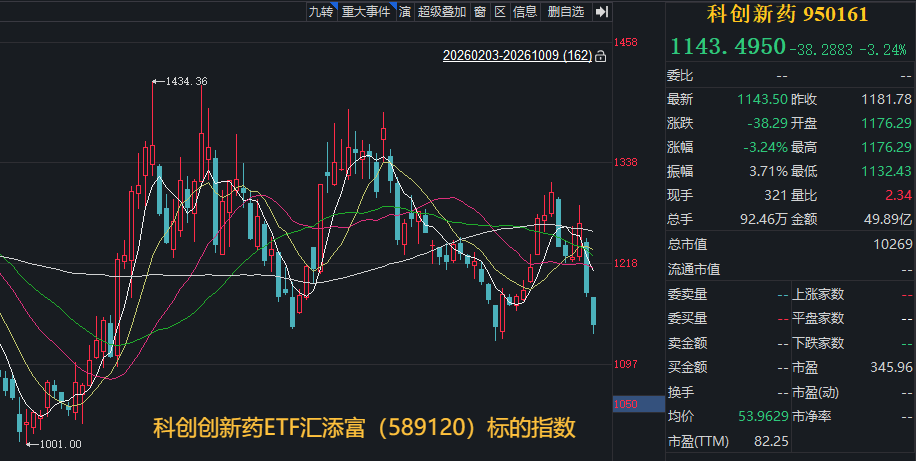Viewport: 916px width, 461px height.
Task: Click the 下跌家数 label
Action: click(x=817, y=343)
